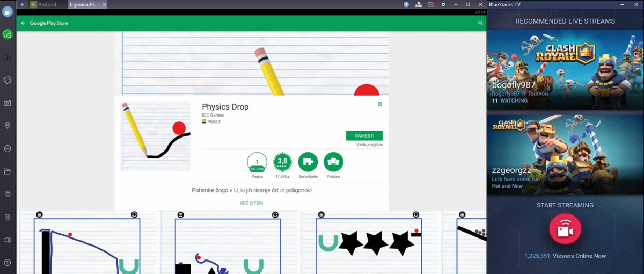Click the Lets have some fun stream subtitle
This screenshot has height=274, width=644.
coord(516,179)
